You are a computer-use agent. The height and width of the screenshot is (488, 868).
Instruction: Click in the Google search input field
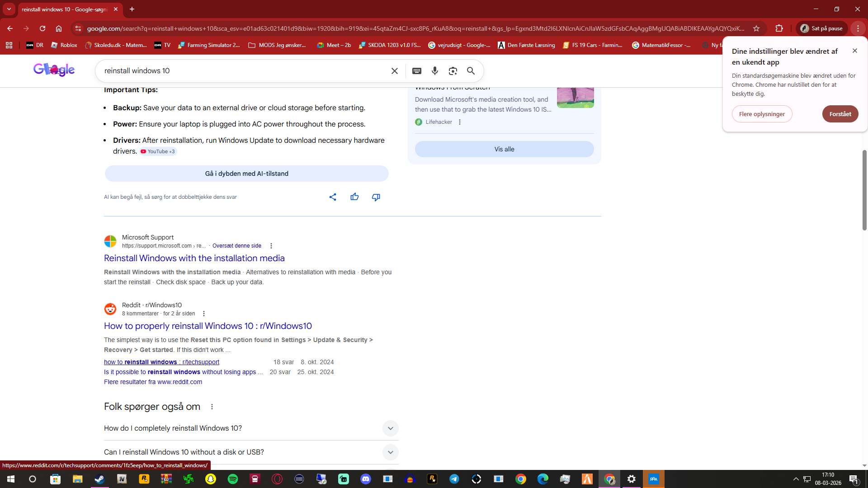(x=244, y=71)
